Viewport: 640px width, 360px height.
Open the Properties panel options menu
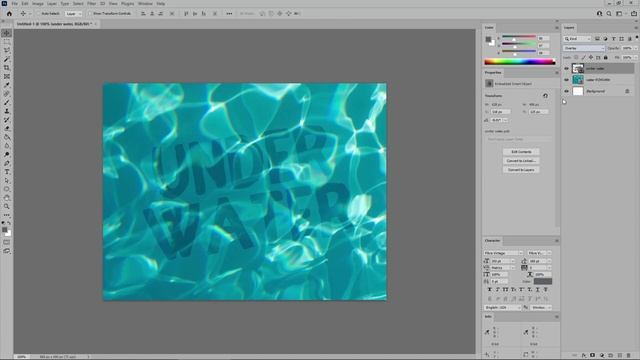[x=557, y=73]
